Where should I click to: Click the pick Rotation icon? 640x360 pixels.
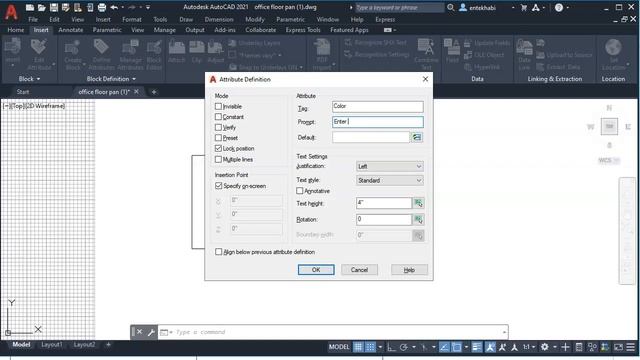click(x=418, y=220)
